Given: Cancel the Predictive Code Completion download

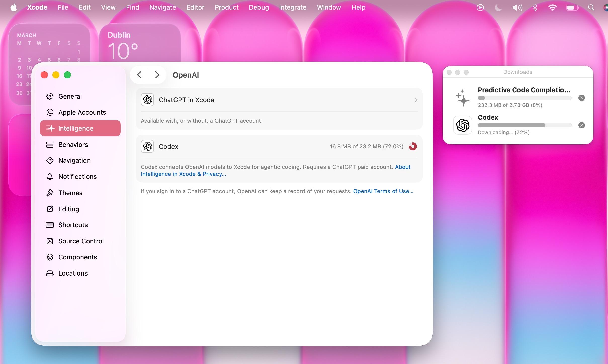Looking at the screenshot, I should point(582,98).
